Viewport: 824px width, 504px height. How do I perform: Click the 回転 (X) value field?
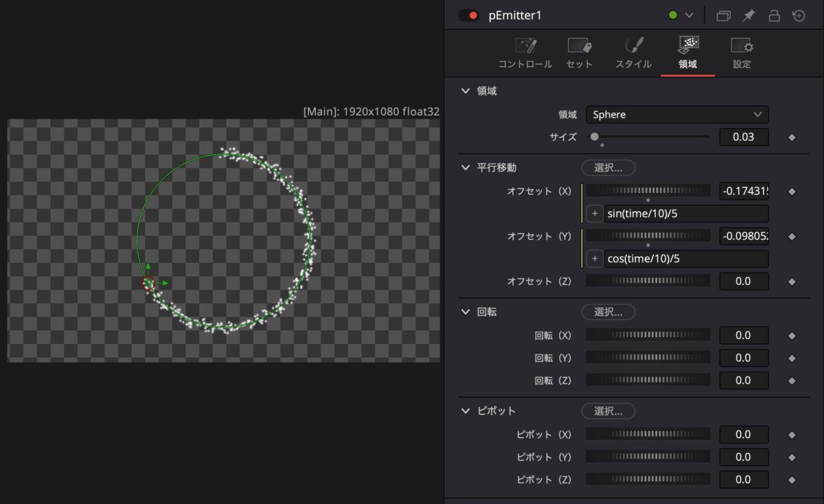coord(744,335)
